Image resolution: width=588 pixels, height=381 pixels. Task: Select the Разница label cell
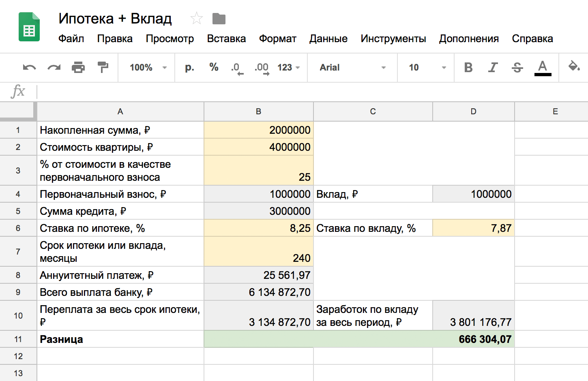120,339
